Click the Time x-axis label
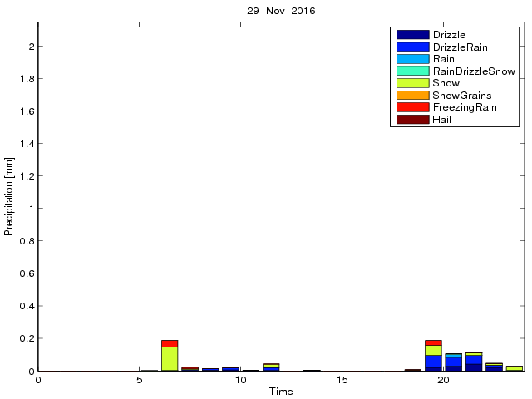Image resolution: width=532 pixels, height=399 pixels. click(280, 391)
